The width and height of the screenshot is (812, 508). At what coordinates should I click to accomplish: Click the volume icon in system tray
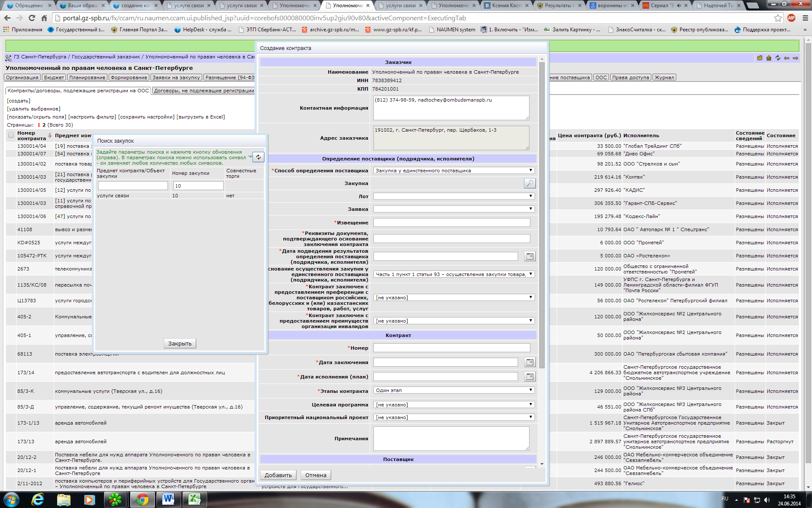767,500
